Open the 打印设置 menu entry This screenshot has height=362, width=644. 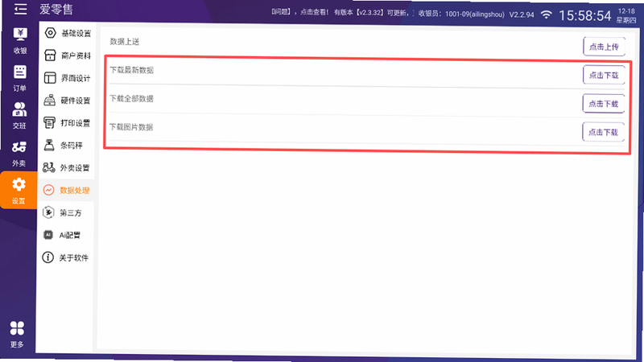[67, 123]
